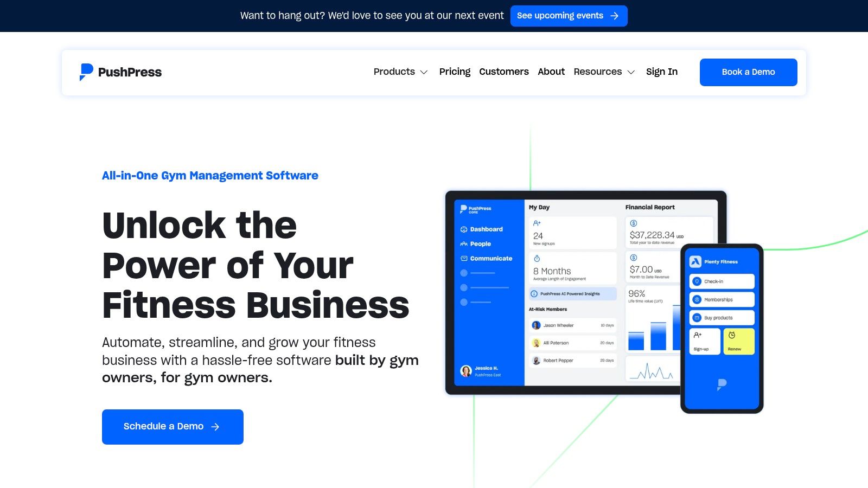Click the Communicate envelope icon in tablet sidebar
The image size is (868, 488).
[x=464, y=259]
